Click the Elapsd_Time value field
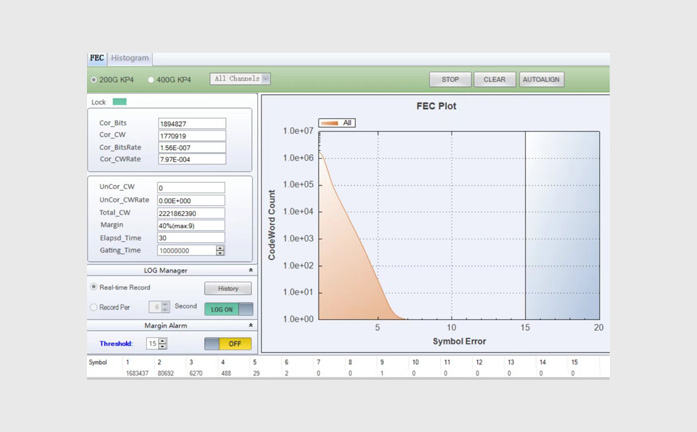 click(x=191, y=238)
